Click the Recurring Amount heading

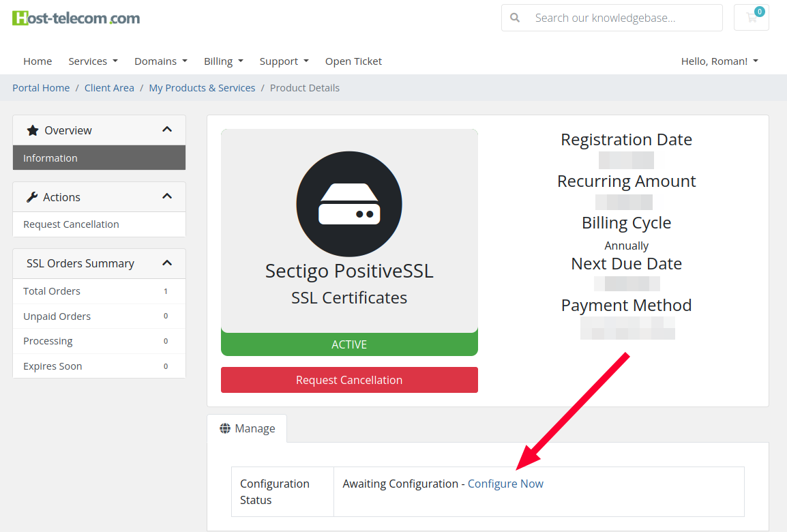point(626,181)
